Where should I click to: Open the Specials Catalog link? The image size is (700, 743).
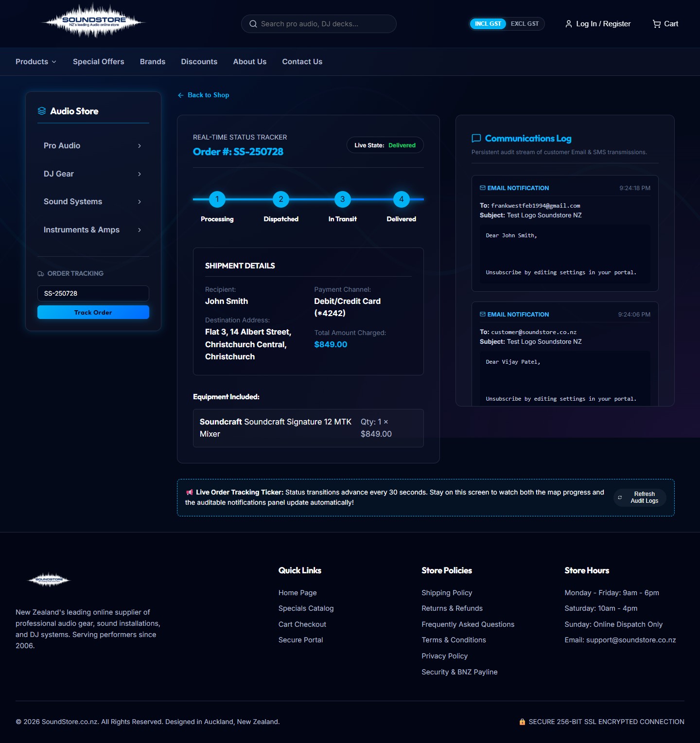306,608
